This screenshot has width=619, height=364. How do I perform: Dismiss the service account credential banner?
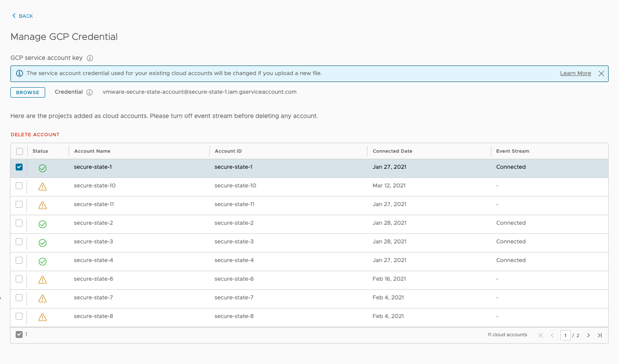[x=601, y=73]
